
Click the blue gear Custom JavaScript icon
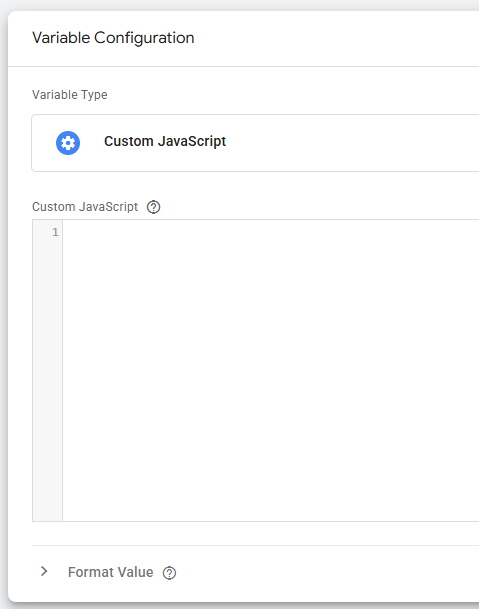click(68, 143)
